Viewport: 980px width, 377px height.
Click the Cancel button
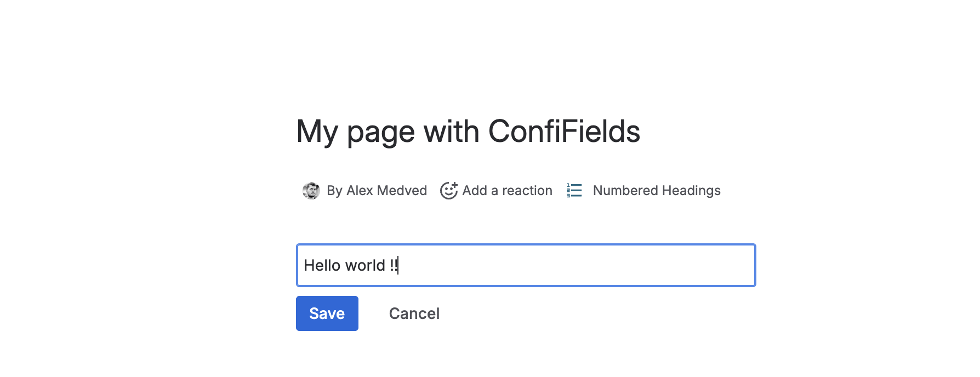click(x=414, y=313)
